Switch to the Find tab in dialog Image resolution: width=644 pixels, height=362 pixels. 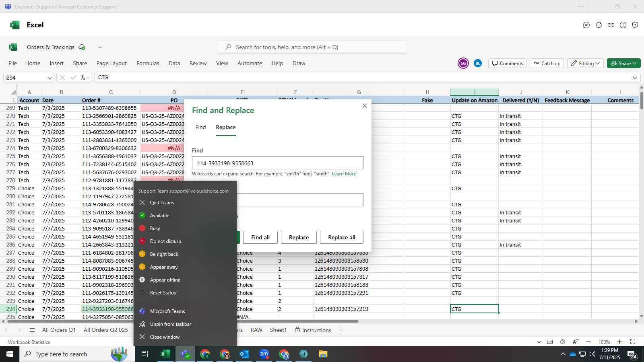click(200, 127)
